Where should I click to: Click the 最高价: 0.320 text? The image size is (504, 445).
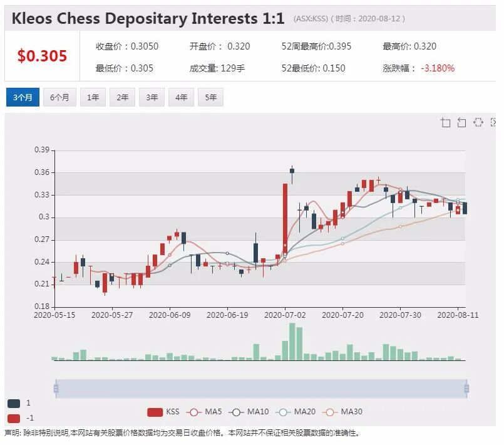(409, 46)
